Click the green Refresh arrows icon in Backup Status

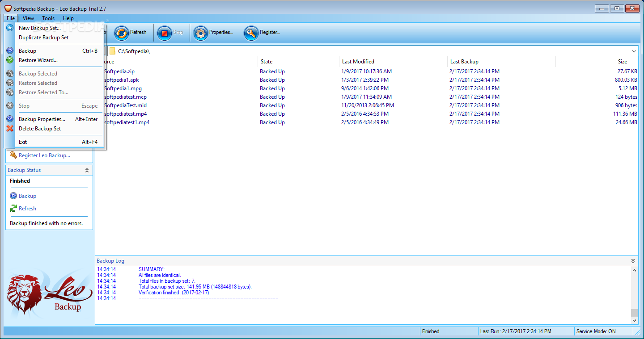click(13, 208)
